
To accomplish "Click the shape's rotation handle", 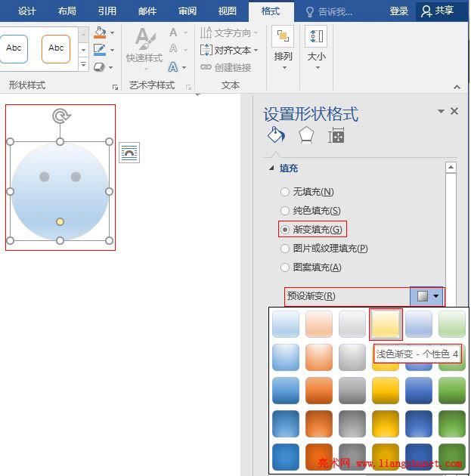I will point(61,116).
